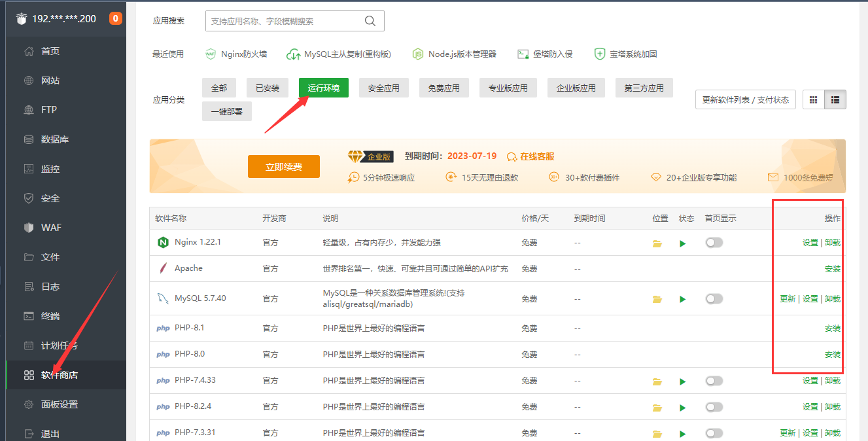Select 企业版应用 category tab
868x441 pixels.
(x=576, y=88)
